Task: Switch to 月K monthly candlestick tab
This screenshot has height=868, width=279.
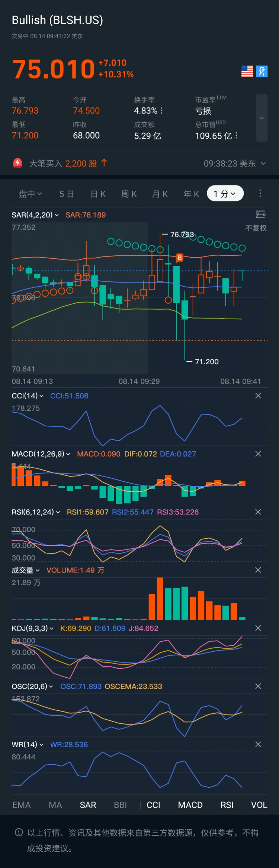Action: (x=160, y=194)
